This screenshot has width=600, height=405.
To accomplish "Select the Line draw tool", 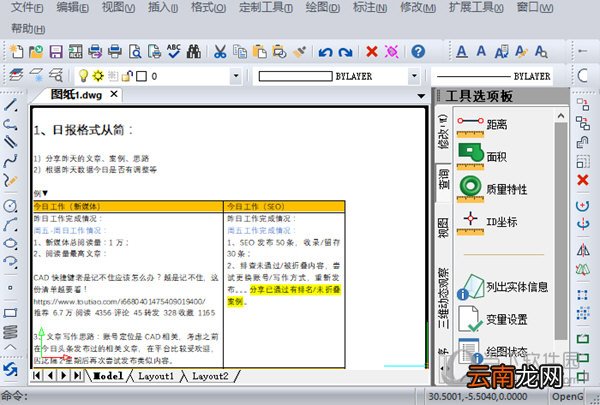I will tap(11, 105).
